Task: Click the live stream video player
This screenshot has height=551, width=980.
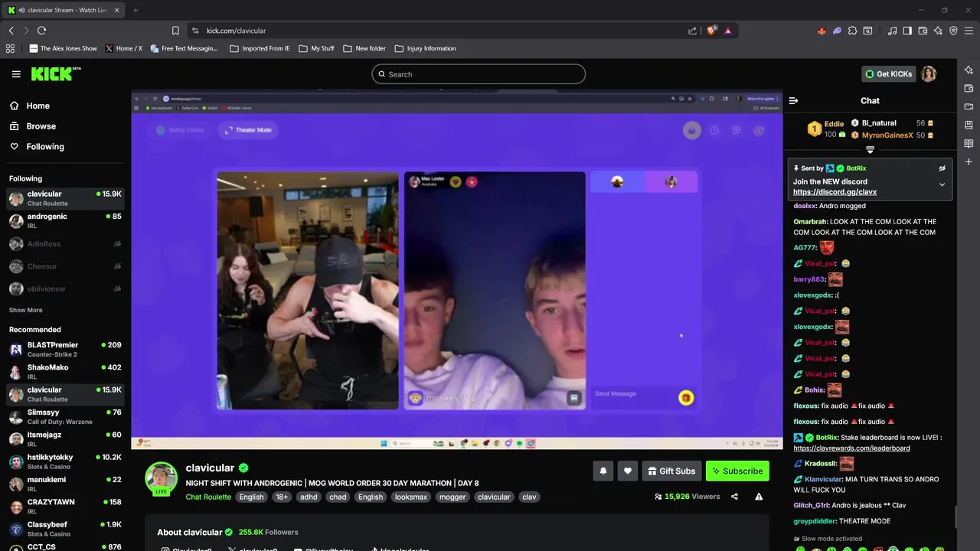Action: [x=457, y=269]
